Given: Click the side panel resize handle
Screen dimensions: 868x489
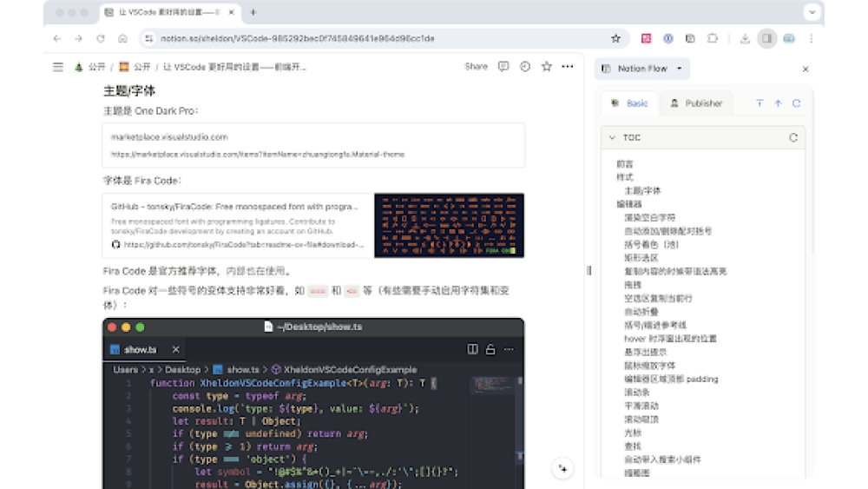Looking at the screenshot, I should coord(589,270).
